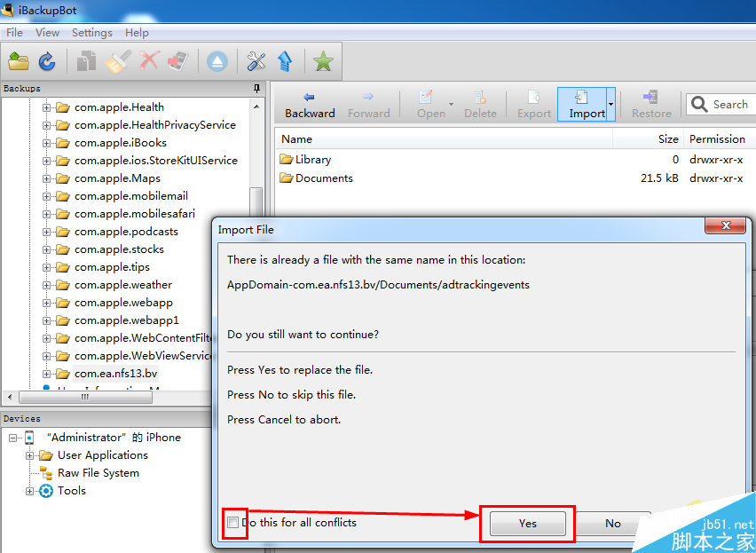Expand the User Applications node
The width and height of the screenshot is (756, 553).
click(x=29, y=455)
